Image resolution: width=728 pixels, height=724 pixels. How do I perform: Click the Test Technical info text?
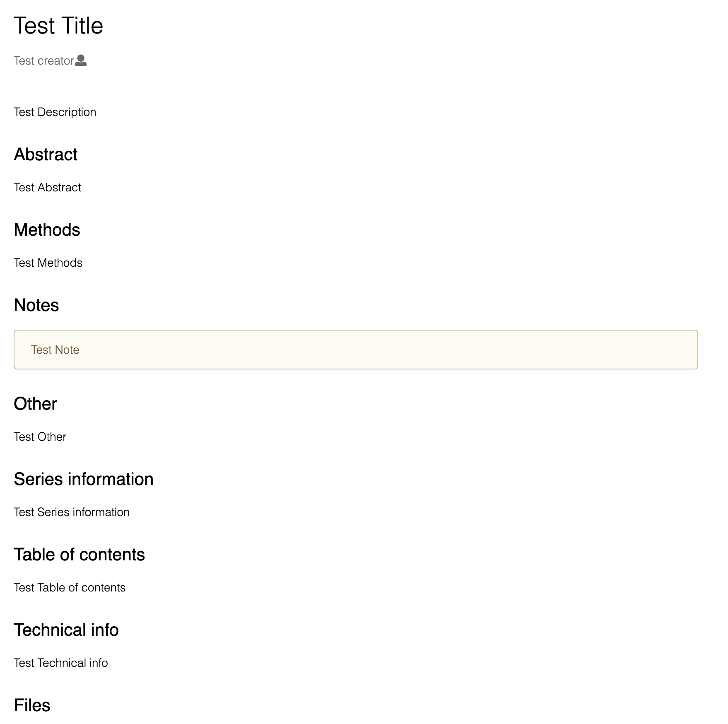[x=61, y=663]
